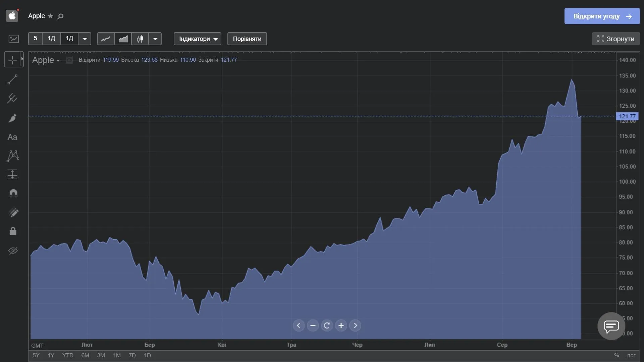The height and width of the screenshot is (362, 644).
Task: Select the trend line drawing tool
Action: point(12,79)
